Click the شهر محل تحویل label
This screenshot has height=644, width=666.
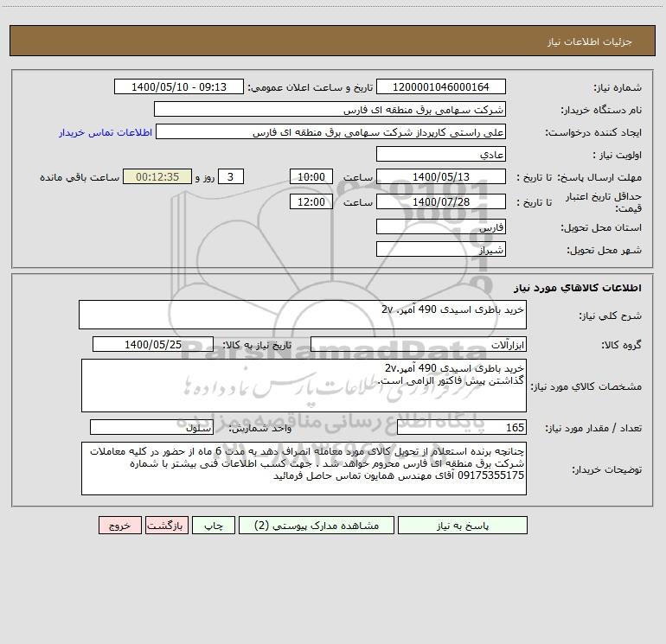pos(604,251)
